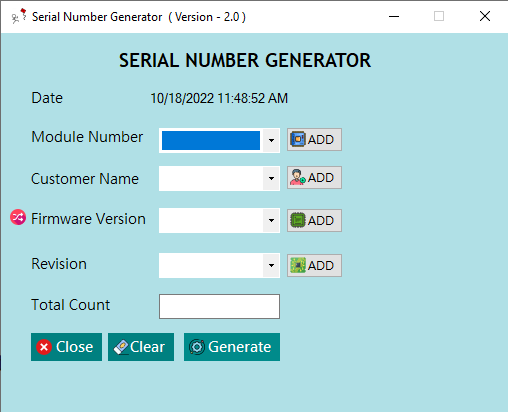Expand the Firmware Version dropdown arrow

[x=271, y=220]
